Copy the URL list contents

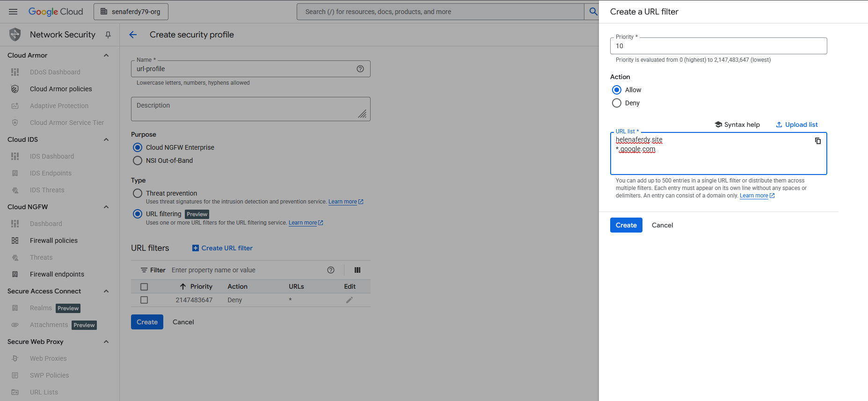817,141
